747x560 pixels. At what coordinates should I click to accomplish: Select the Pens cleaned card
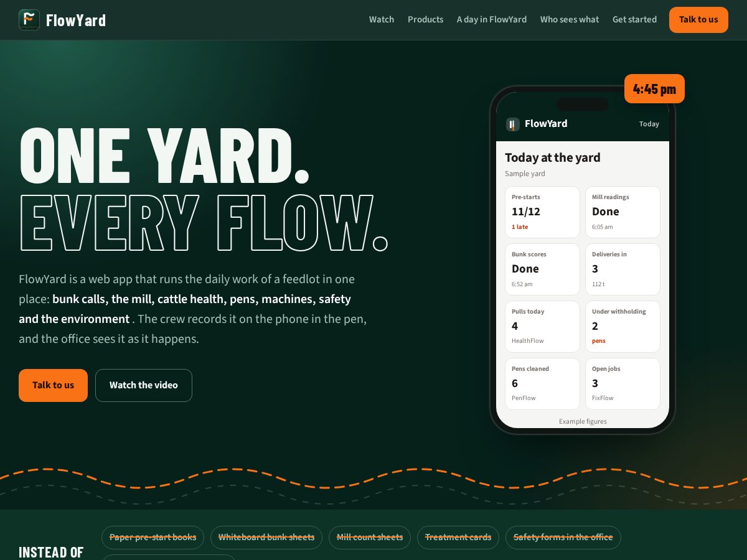542,384
